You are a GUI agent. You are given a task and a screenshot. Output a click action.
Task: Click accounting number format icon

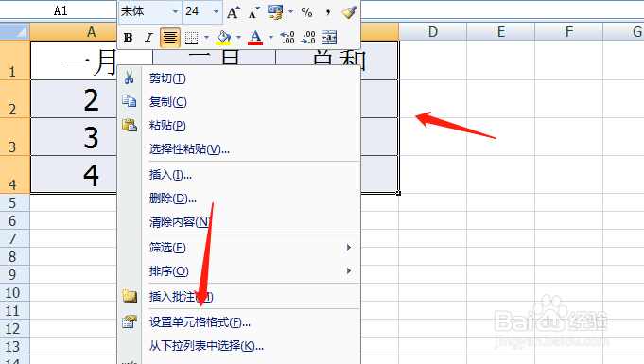[x=275, y=12]
